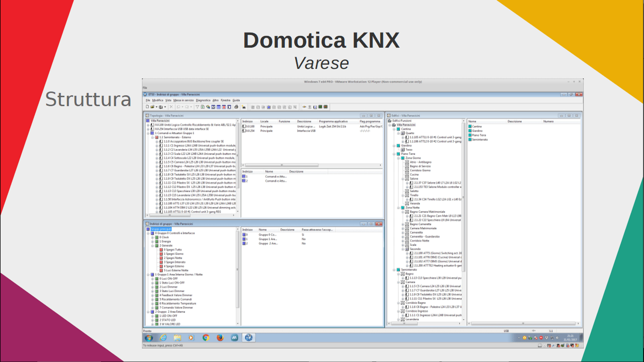This screenshot has width=644, height=362.
Task: Collapse the '2 Generale' middle group node
Action: pos(152,246)
